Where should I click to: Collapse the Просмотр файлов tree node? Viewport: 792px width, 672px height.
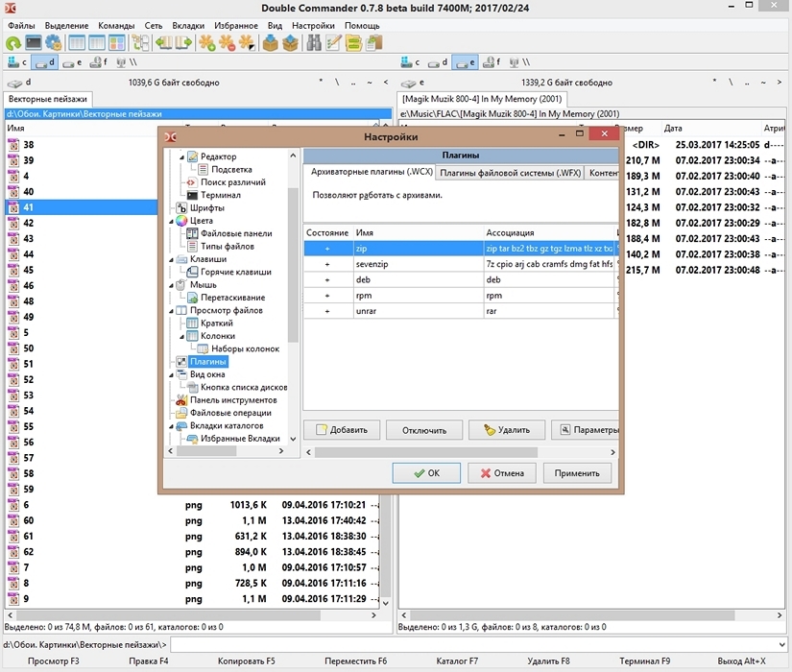click(170, 311)
